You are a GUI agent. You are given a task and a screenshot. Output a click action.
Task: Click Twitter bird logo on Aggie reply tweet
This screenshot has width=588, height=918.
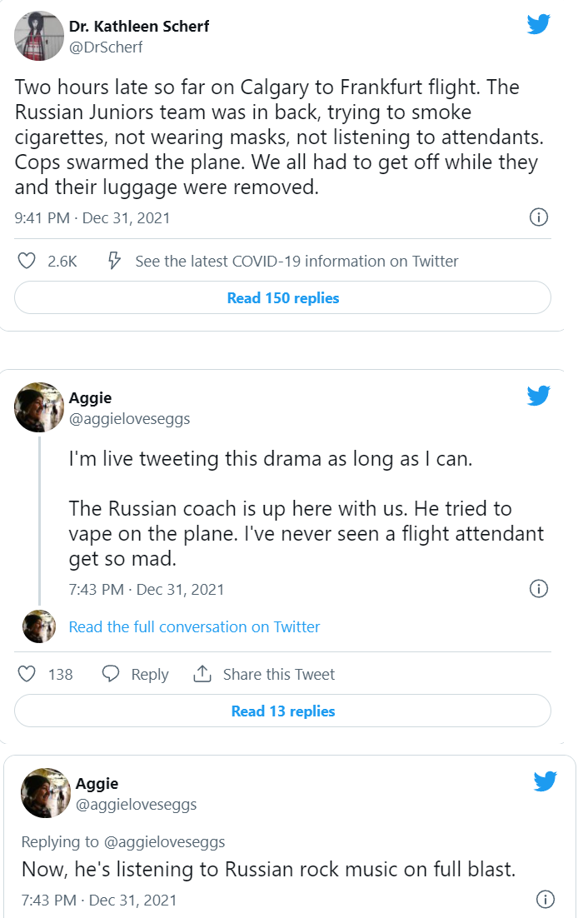[545, 781]
